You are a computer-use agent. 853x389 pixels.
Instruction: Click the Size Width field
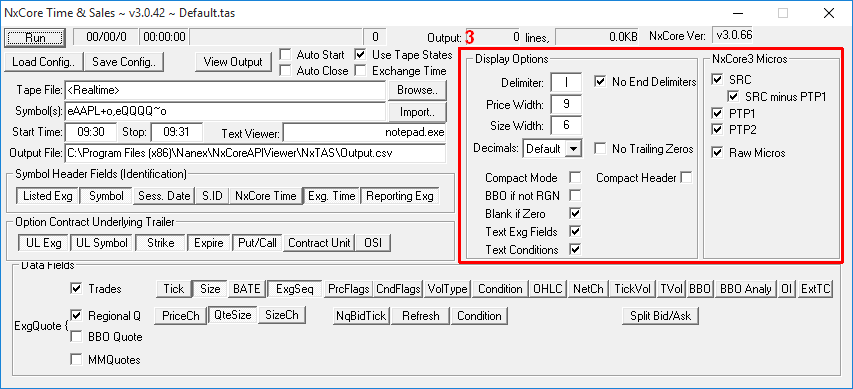pos(566,125)
